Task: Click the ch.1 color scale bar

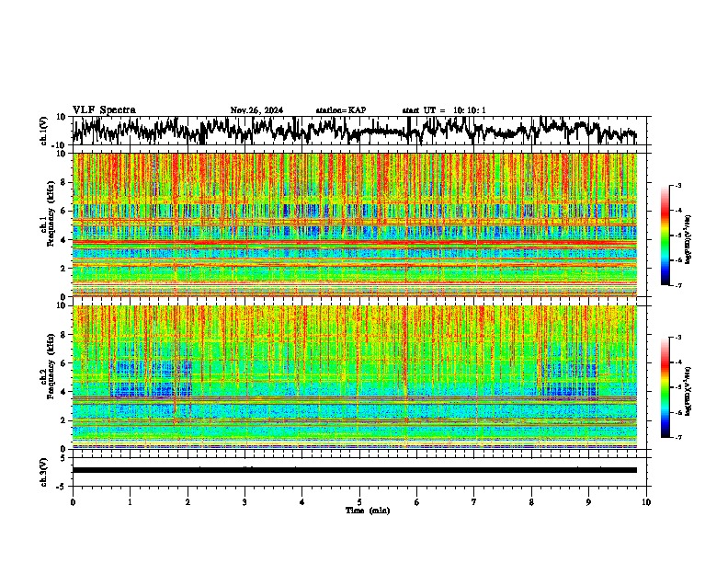Action: pyautogui.click(x=665, y=236)
